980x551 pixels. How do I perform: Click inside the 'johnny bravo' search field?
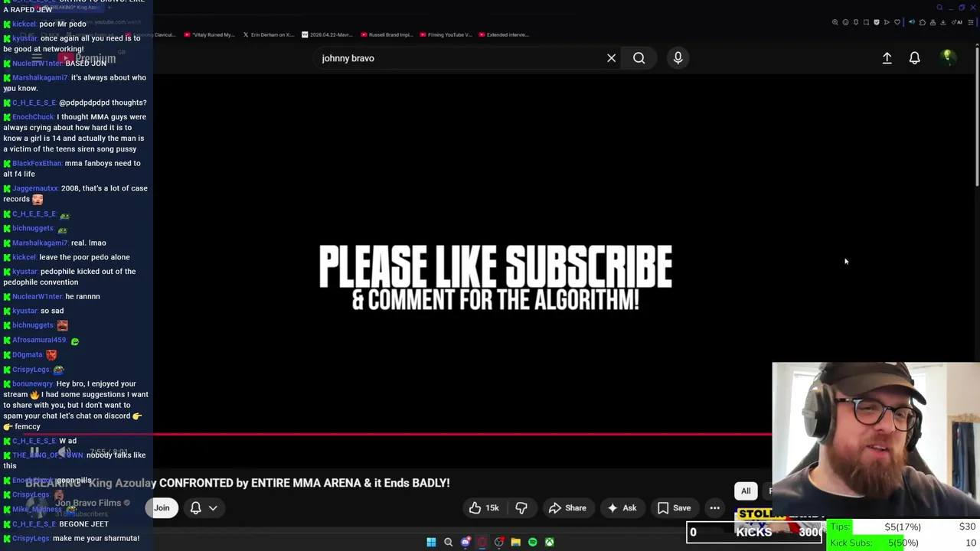(x=459, y=58)
